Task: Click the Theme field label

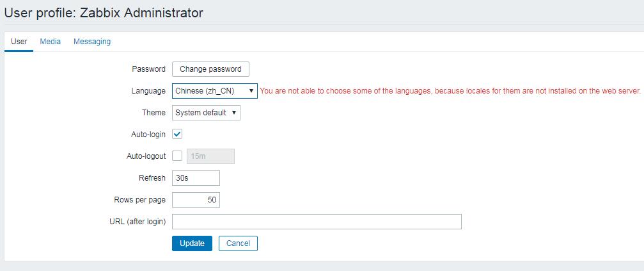Action: pyautogui.click(x=153, y=113)
